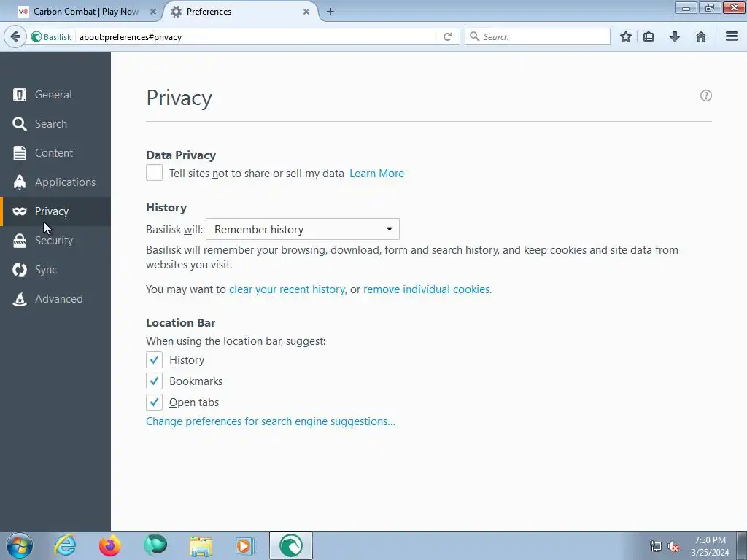Viewport: 747px width, 560px height.
Task: Reload the page with the refresh icon
Action: pyautogui.click(x=447, y=36)
